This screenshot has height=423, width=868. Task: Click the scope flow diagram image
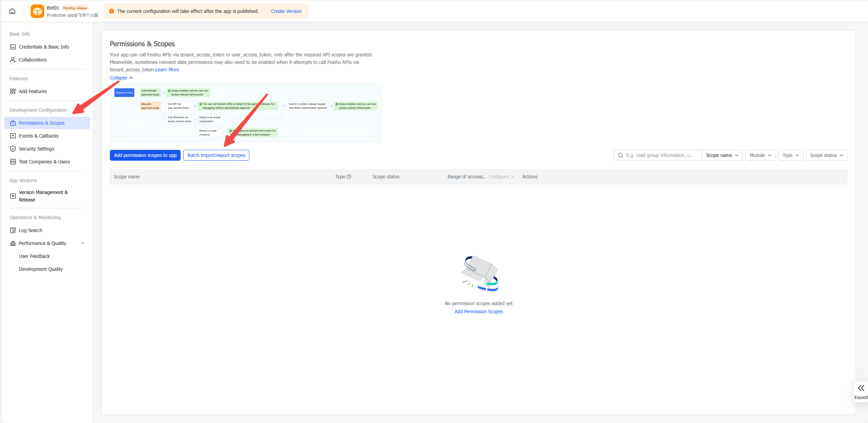click(246, 113)
